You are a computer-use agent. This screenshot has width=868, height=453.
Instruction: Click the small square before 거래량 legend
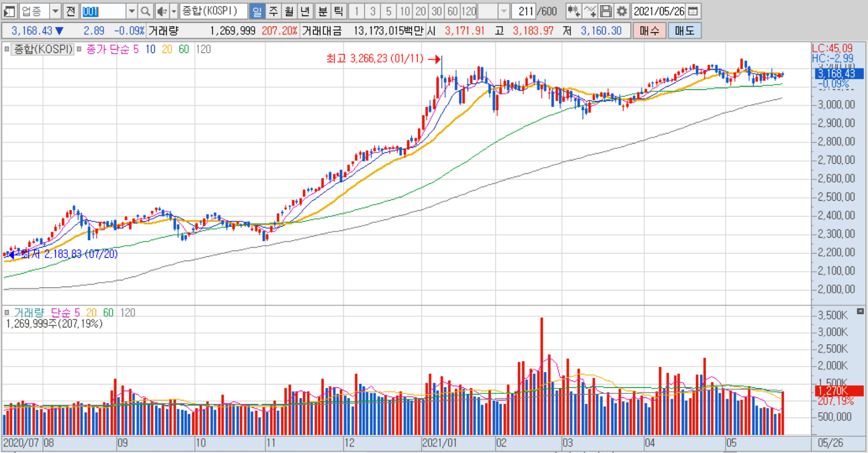(8, 313)
